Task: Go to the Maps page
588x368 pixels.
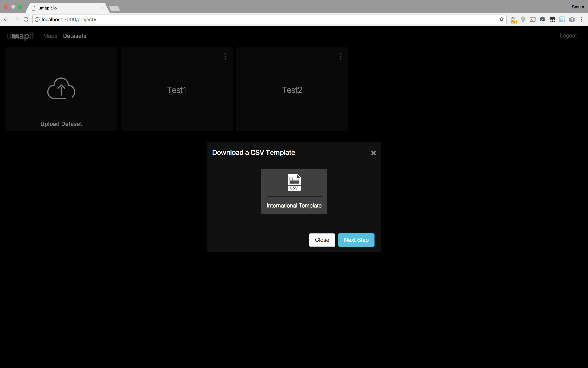Action: (50, 36)
